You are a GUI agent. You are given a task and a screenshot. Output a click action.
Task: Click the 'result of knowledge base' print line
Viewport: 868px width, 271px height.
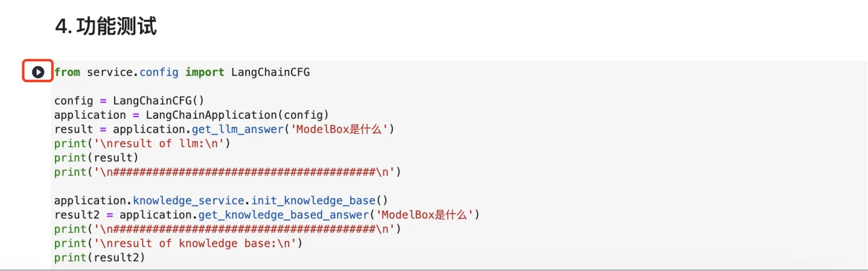pos(178,244)
